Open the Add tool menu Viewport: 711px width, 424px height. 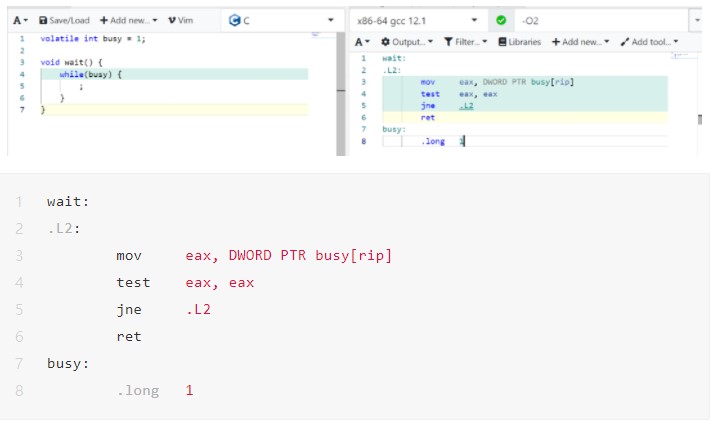pyautogui.click(x=649, y=42)
